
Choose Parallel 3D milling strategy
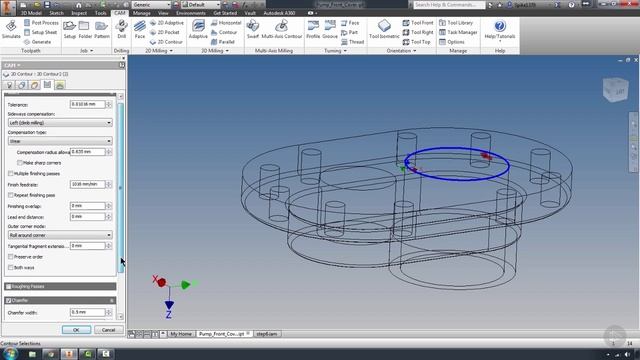(x=223, y=42)
